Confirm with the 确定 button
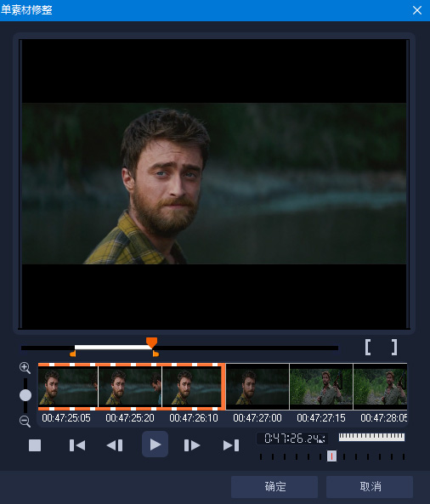The height and width of the screenshot is (504, 430). [274, 487]
